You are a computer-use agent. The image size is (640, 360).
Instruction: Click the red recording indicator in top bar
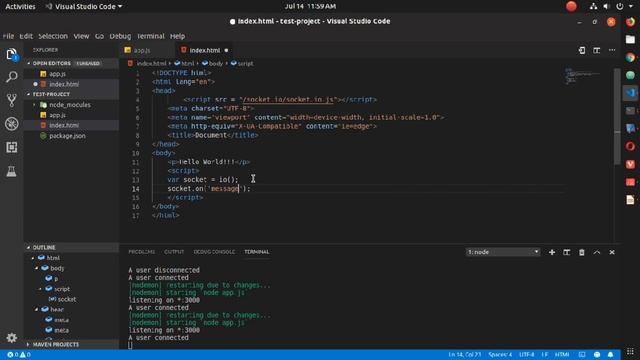coord(571,6)
